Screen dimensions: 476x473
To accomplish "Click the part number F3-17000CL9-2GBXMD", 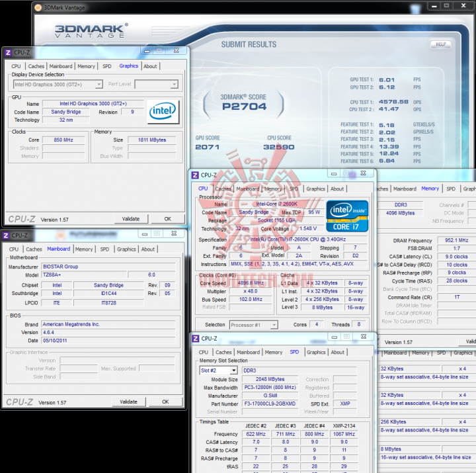I will click(270, 404).
